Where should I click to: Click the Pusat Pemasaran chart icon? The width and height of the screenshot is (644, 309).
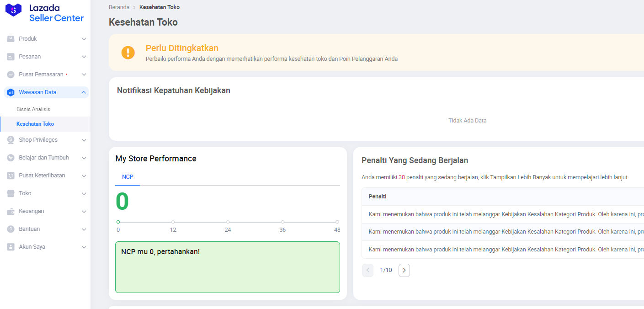(11, 75)
